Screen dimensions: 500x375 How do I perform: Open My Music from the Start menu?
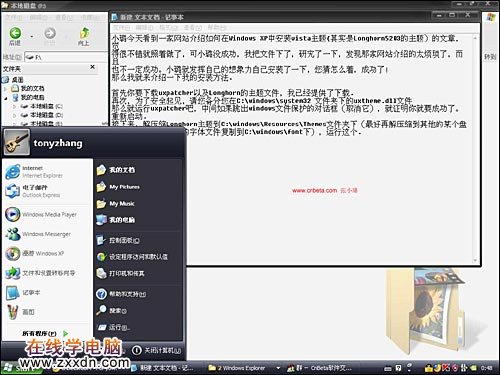[x=138, y=203]
